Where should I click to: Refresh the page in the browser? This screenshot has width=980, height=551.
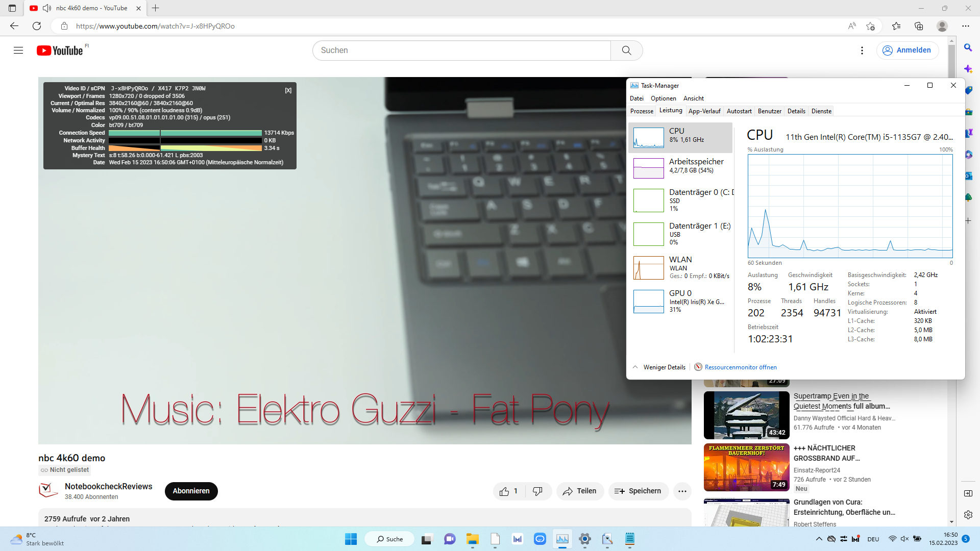[37, 26]
